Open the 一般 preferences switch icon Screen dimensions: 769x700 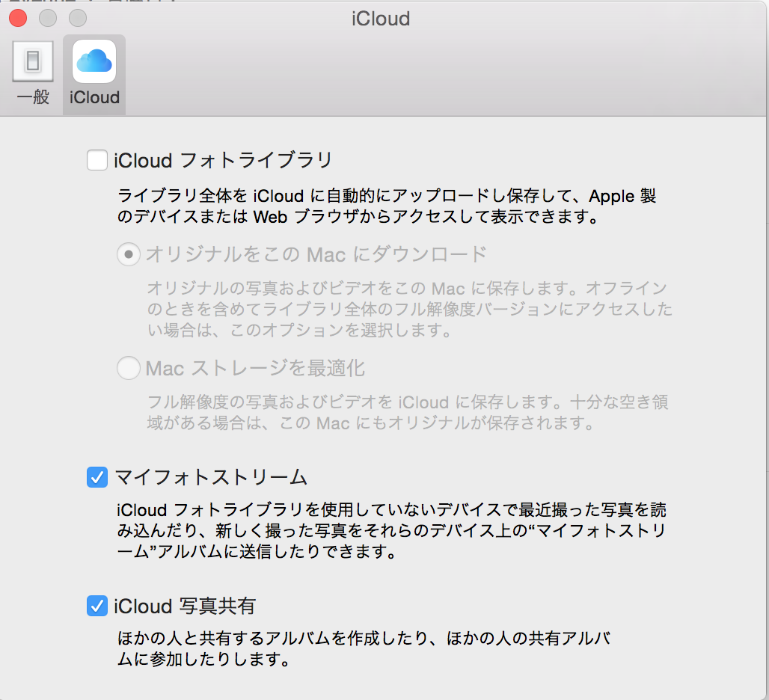(33, 61)
